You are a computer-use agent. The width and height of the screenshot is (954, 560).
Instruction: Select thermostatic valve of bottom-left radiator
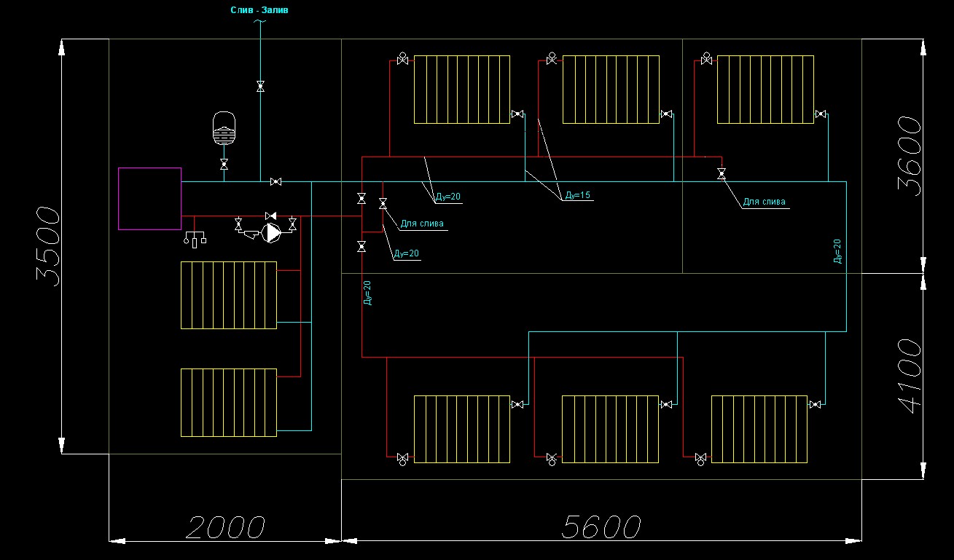pyautogui.click(x=402, y=459)
